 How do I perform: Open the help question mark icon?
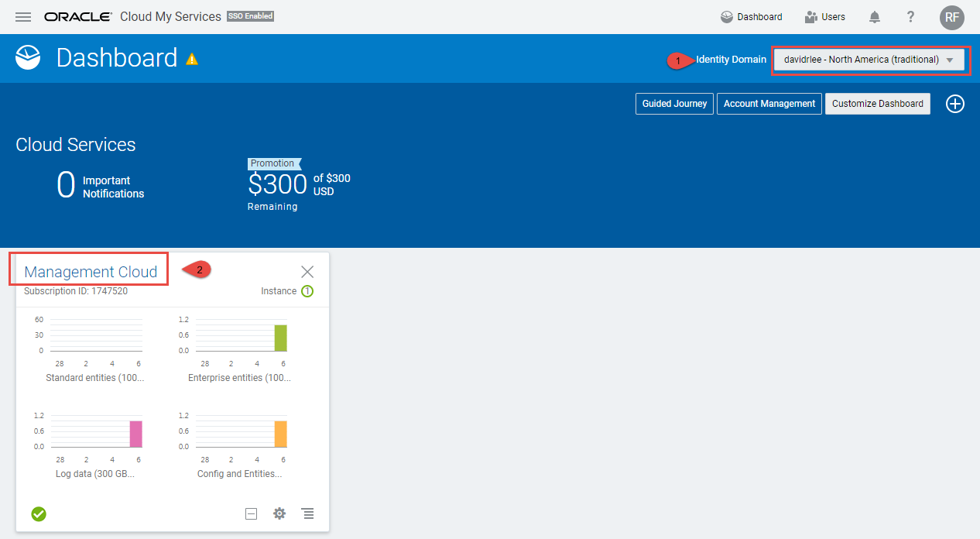tap(911, 16)
